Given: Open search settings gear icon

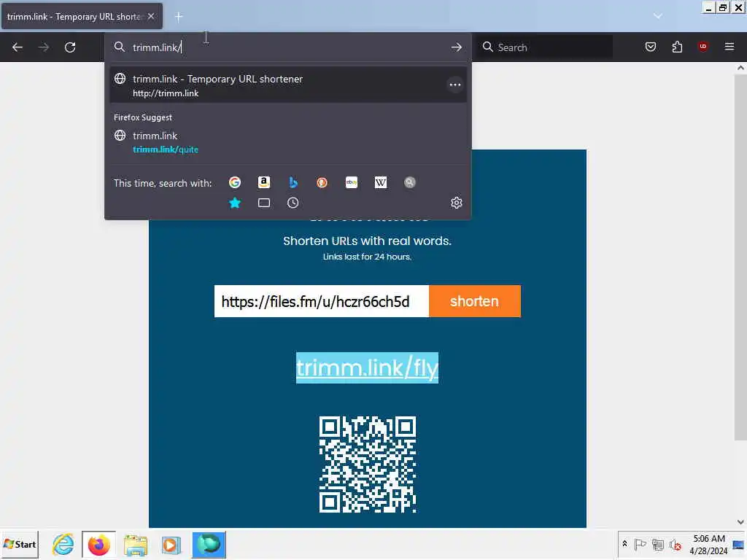Looking at the screenshot, I should (457, 203).
